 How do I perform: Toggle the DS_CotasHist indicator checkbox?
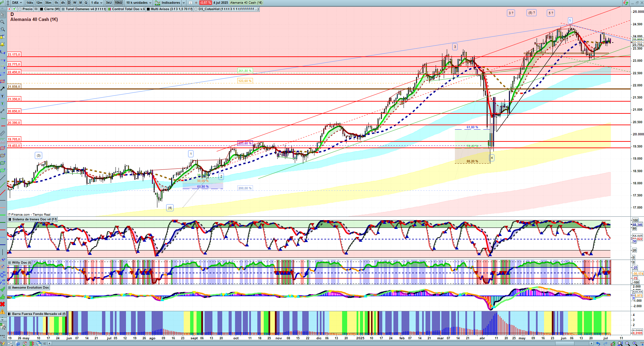pos(196,9)
